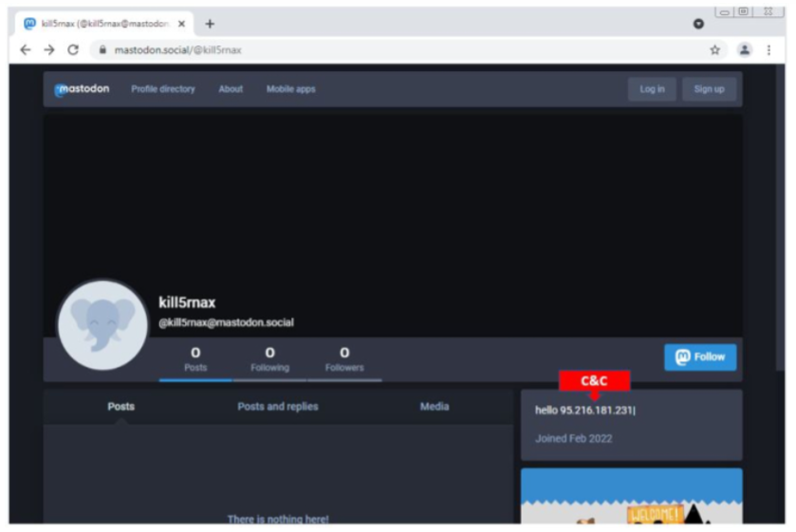The width and height of the screenshot is (796, 532).
Task: Open the Chrome user profile icon
Action: coord(745,50)
